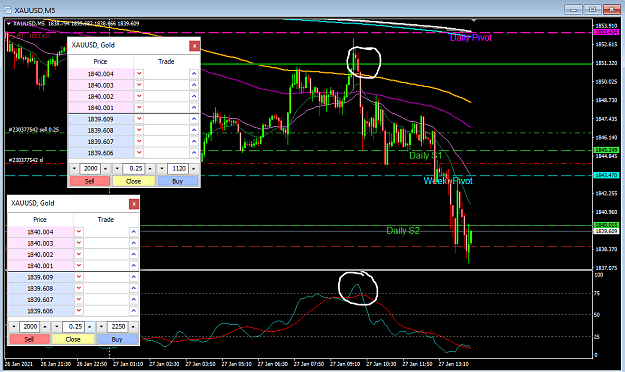Click blue up arrow beside 1840.004 in 1120 panel
Image resolution: width=625 pixels, height=372 pixels.
[x=194, y=74]
